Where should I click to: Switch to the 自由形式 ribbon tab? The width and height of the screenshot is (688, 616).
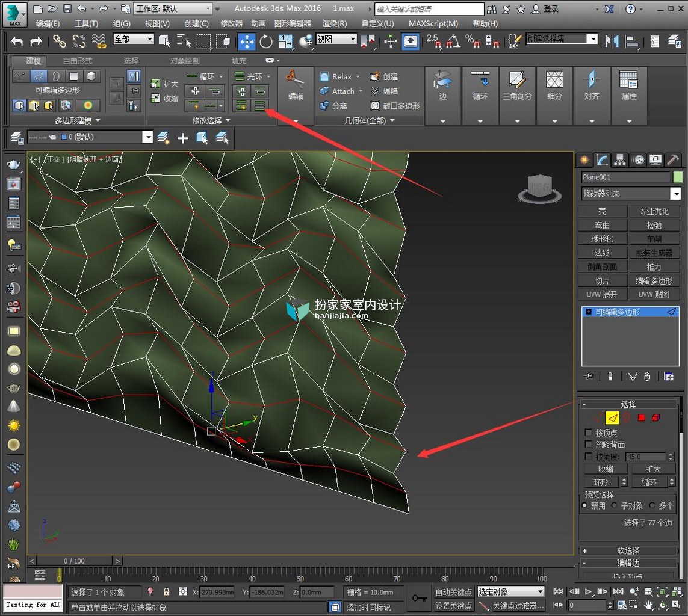(78, 61)
